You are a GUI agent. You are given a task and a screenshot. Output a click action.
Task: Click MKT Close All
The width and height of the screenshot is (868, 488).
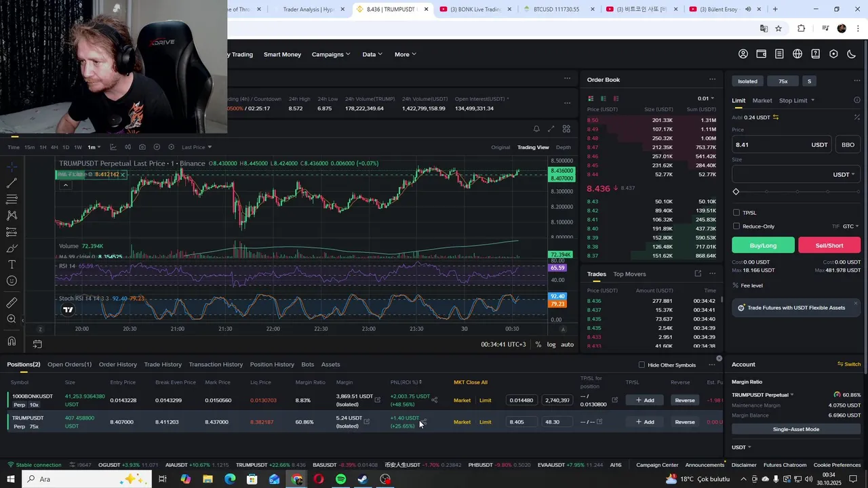[471, 382]
